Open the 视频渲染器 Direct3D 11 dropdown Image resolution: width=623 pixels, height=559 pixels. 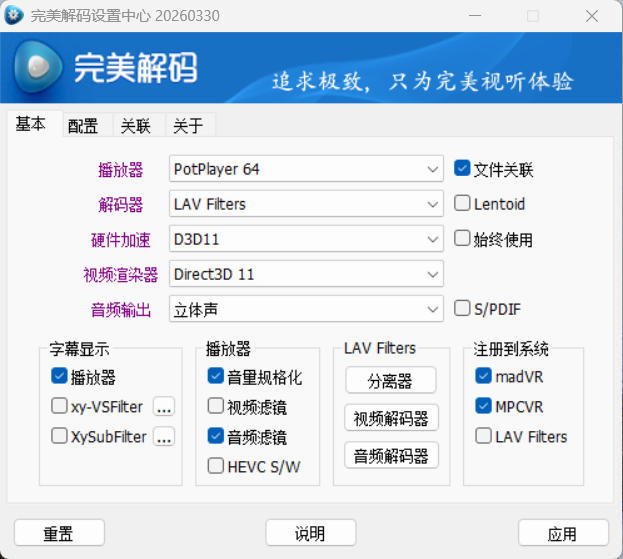[433, 274]
